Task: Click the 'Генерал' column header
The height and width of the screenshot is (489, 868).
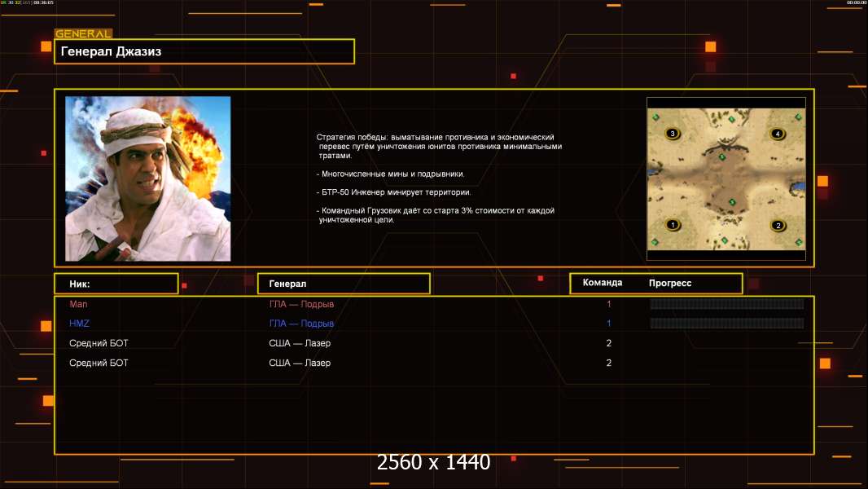Action: [343, 284]
